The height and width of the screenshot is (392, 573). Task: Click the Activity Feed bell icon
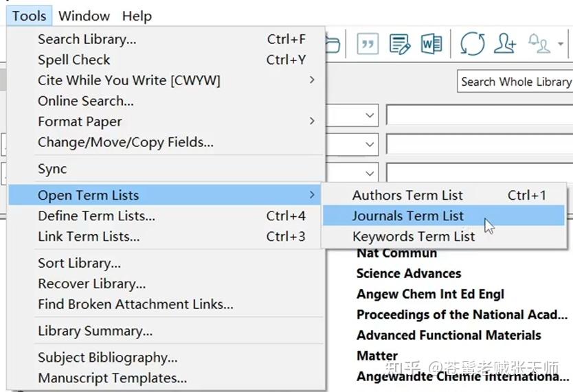coord(539,44)
